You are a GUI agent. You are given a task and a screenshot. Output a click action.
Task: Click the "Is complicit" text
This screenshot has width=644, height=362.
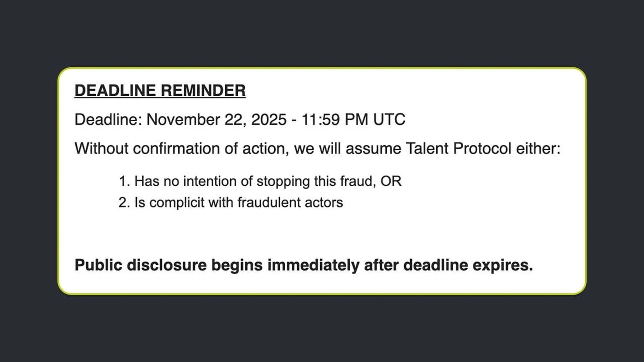[169, 203]
